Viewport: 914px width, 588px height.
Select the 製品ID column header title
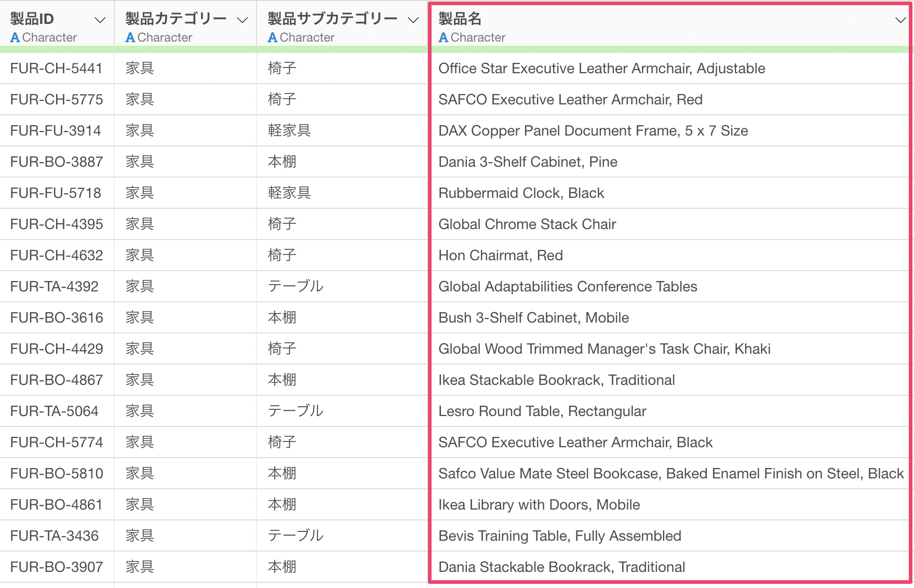[x=32, y=19]
